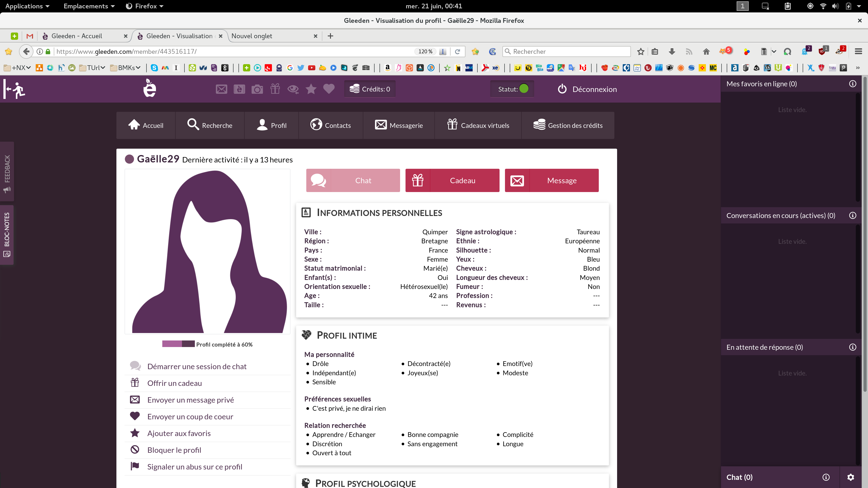Click the Gleeden apple logo

coord(150,89)
